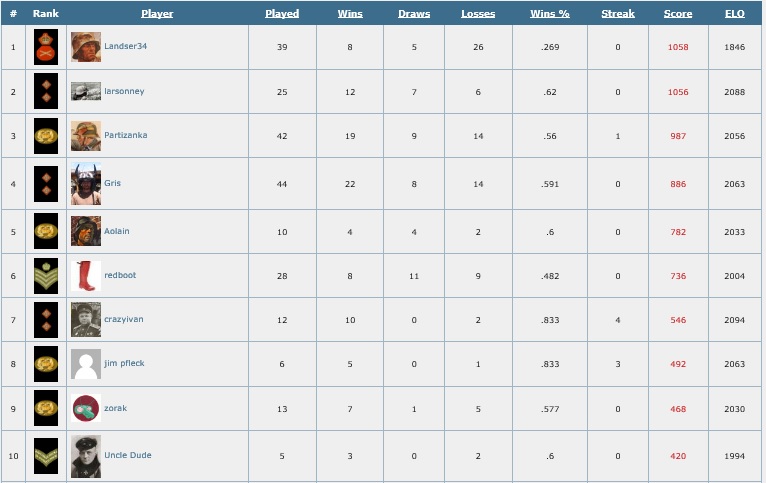Image resolution: width=766 pixels, height=483 pixels.
Task: Click the red boot avatar image
Action: (86, 276)
